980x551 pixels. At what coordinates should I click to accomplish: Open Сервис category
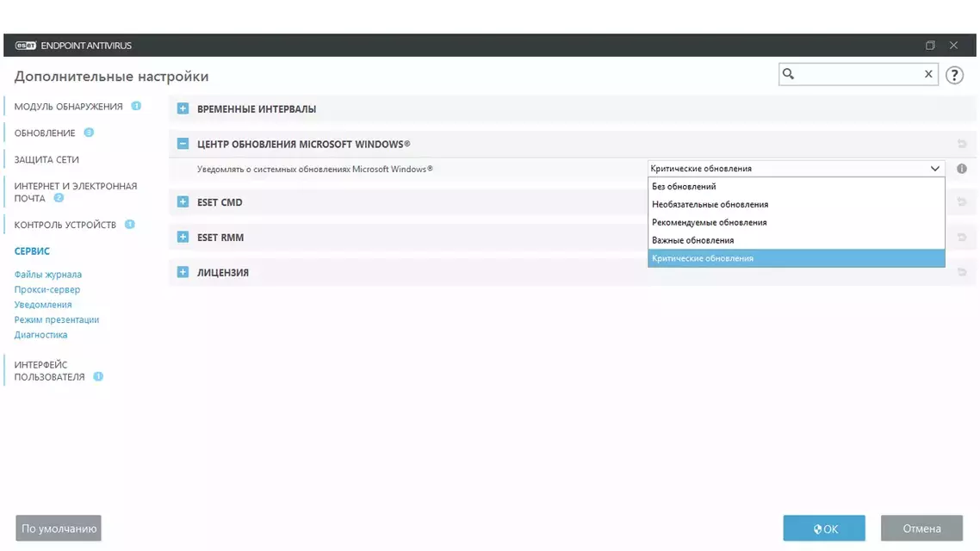32,251
